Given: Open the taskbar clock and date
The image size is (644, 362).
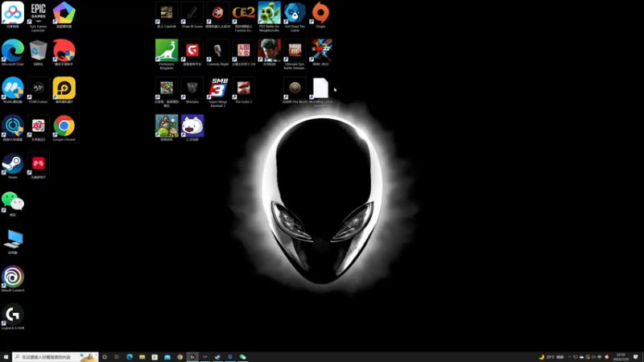Looking at the screenshot, I should tap(621, 357).
